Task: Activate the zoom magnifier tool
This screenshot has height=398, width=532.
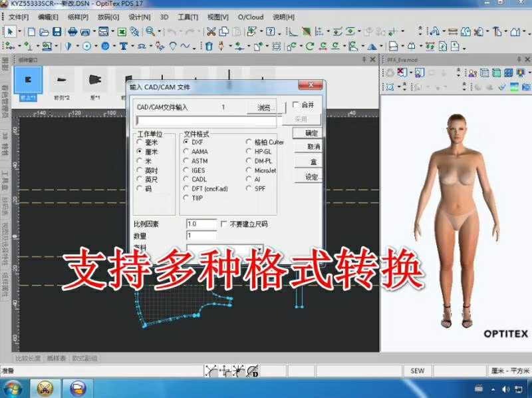Action: 150,32
